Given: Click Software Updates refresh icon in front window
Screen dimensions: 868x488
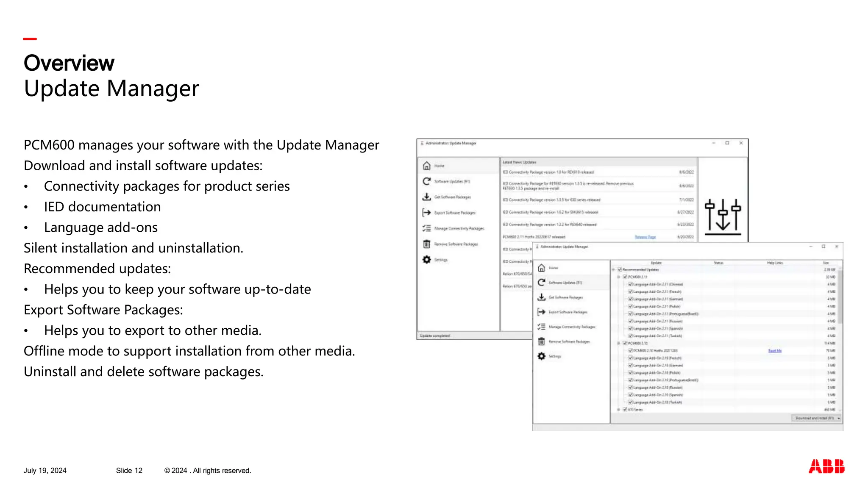Looking at the screenshot, I should click(x=541, y=283).
